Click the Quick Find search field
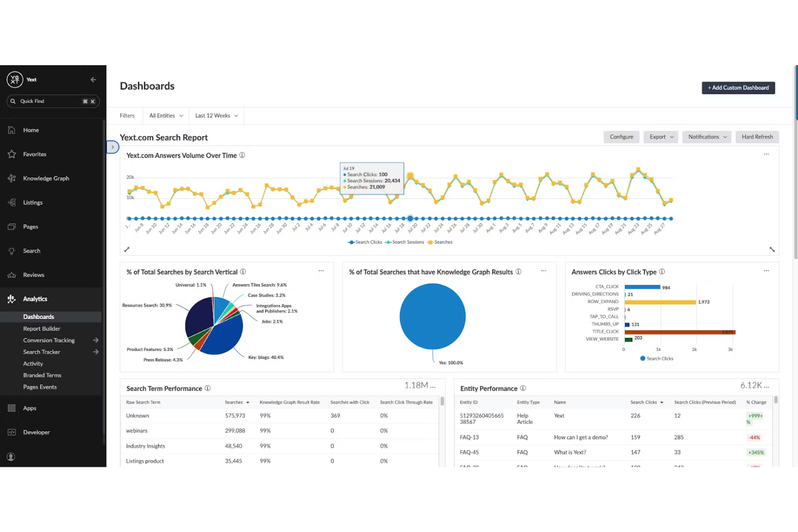The image size is (798, 532). point(53,101)
